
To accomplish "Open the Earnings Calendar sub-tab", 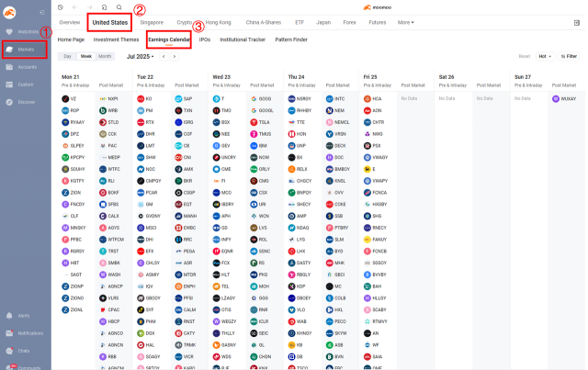I will (169, 39).
